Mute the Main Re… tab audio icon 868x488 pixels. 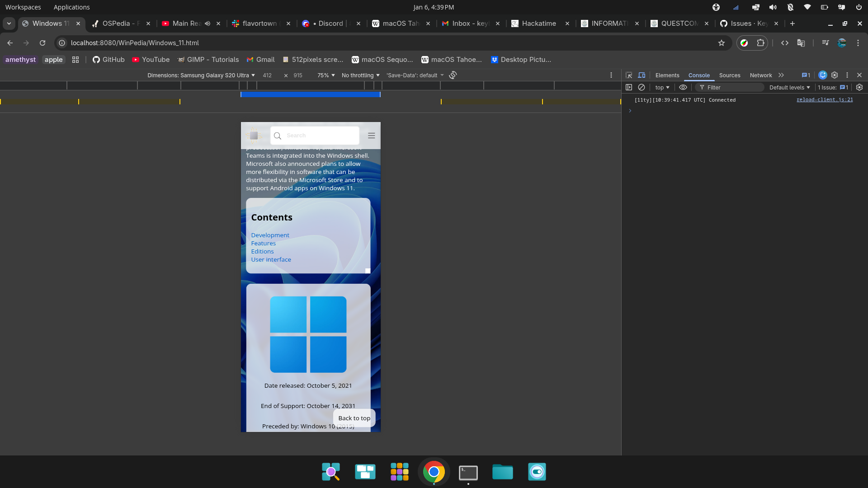[x=208, y=23]
